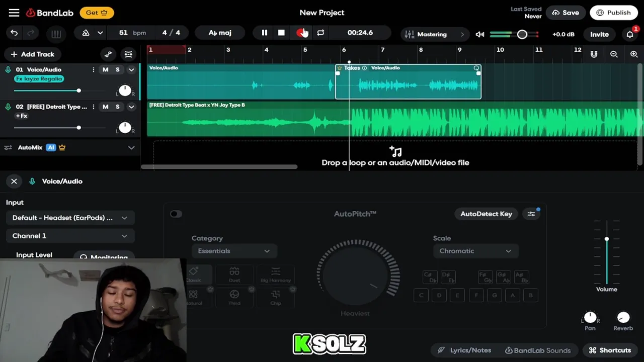Toggle loop cycle mode
The height and width of the screenshot is (362, 644).
coord(320,33)
